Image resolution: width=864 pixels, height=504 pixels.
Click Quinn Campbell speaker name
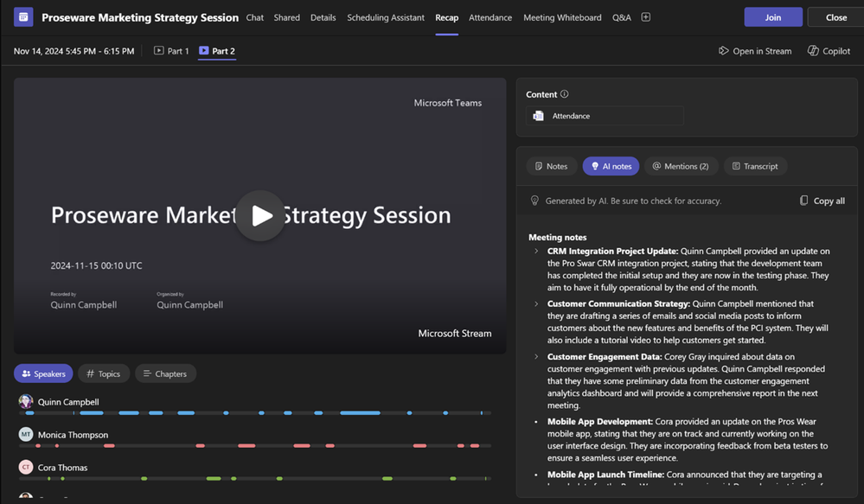point(68,402)
